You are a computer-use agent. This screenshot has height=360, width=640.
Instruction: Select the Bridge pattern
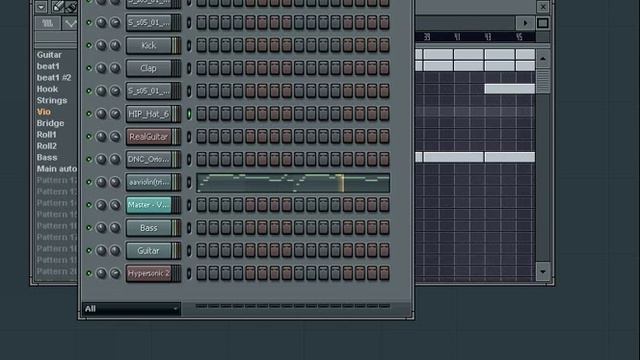50,123
